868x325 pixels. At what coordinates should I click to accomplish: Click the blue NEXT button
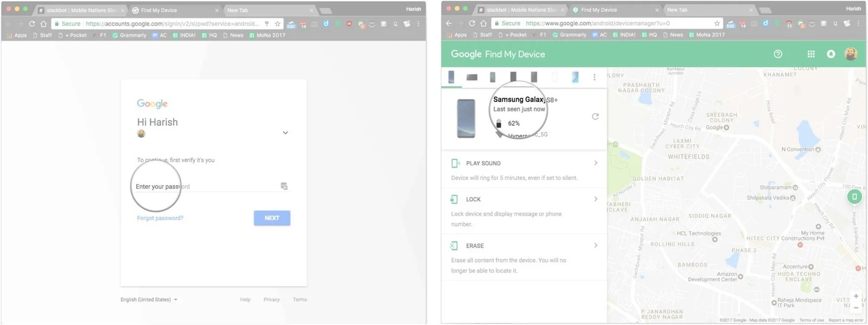272,218
